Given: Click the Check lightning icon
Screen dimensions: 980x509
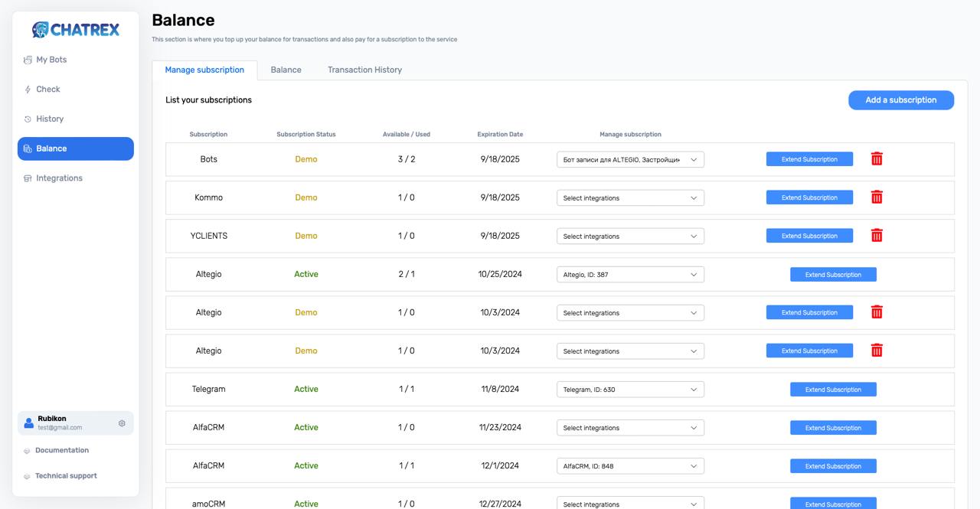Looking at the screenshot, I should (28, 90).
